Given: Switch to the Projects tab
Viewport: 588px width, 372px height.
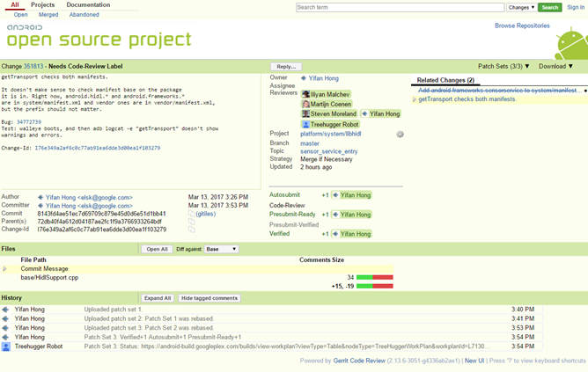Looking at the screenshot, I should point(42,5).
